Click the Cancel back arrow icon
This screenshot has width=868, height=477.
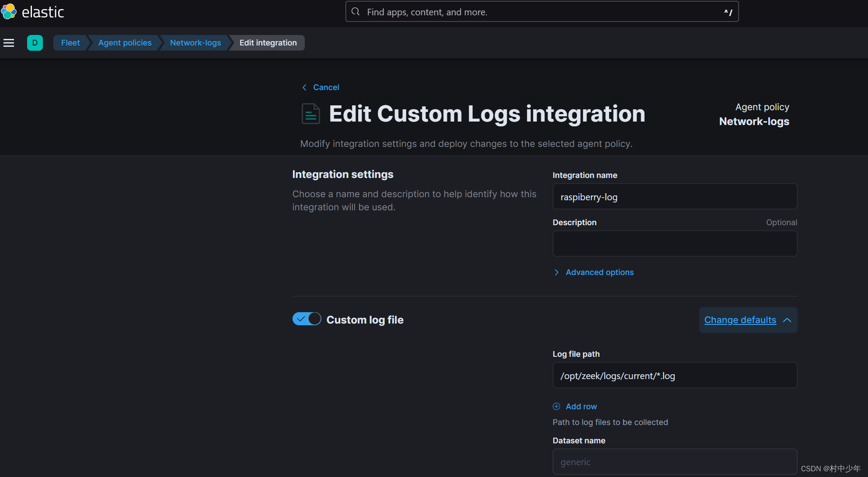(x=304, y=87)
